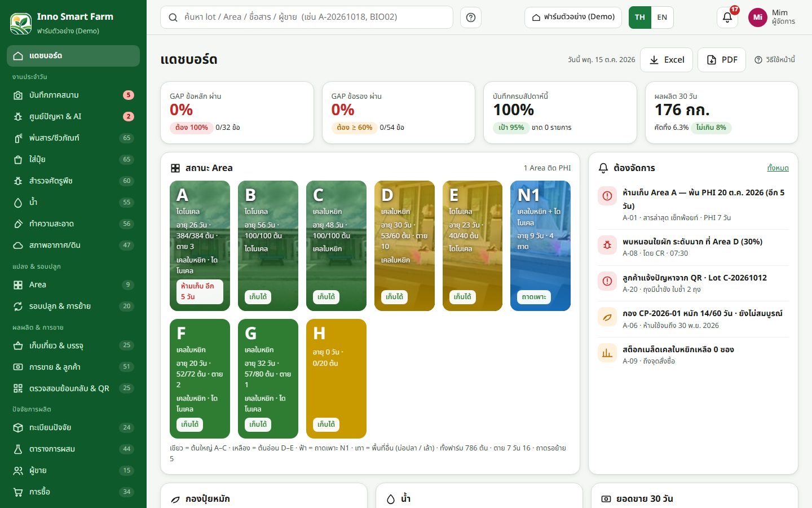Open the Area H status card

tap(336, 378)
